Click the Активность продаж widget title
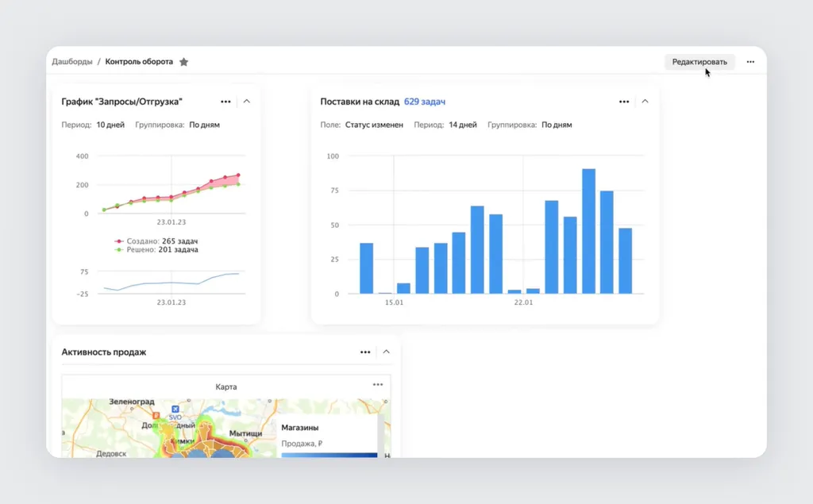The height and width of the screenshot is (504, 813). (x=104, y=352)
